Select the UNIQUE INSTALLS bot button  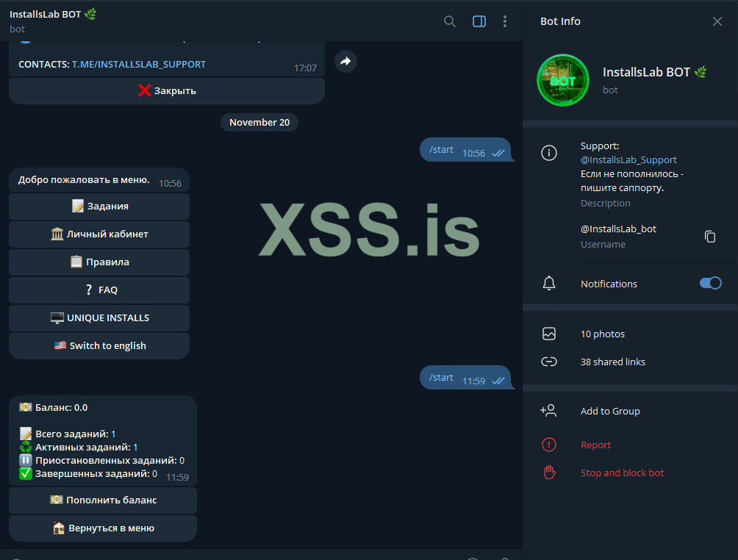(x=99, y=317)
